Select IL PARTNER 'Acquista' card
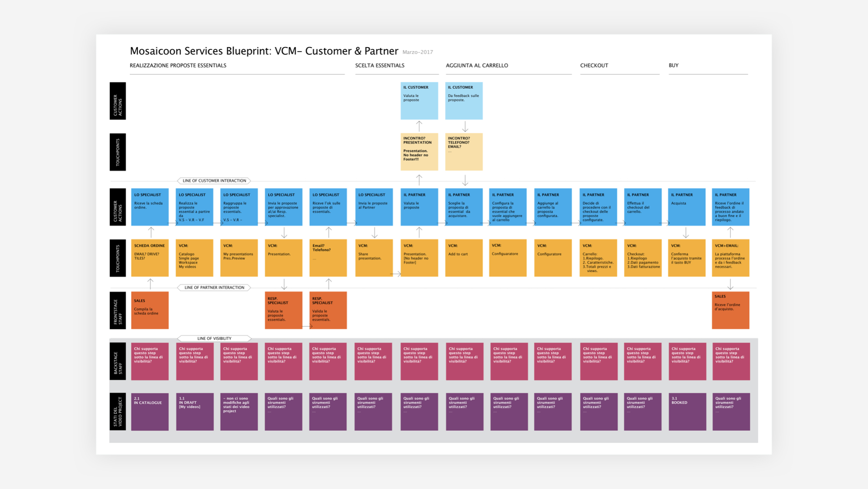The width and height of the screenshot is (868, 489). (x=687, y=207)
